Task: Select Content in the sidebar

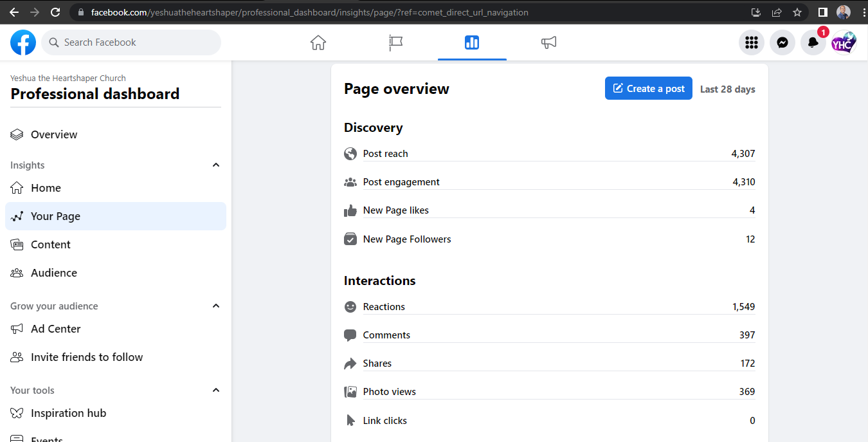Action: click(x=51, y=244)
